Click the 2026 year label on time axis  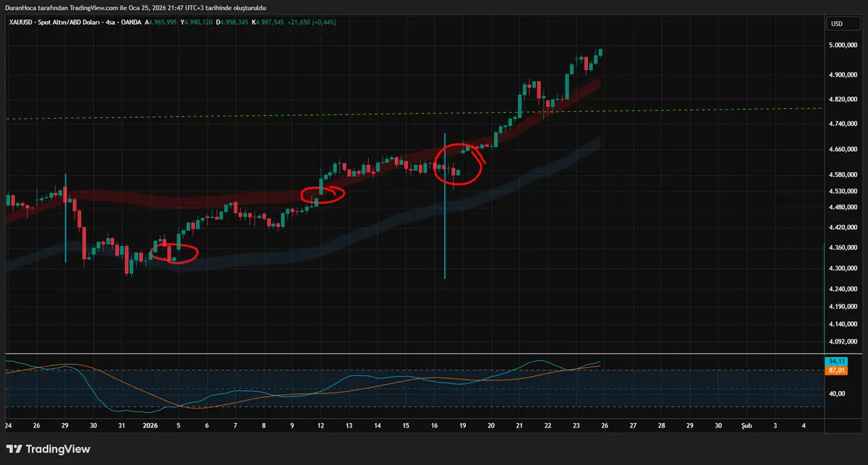click(150, 426)
